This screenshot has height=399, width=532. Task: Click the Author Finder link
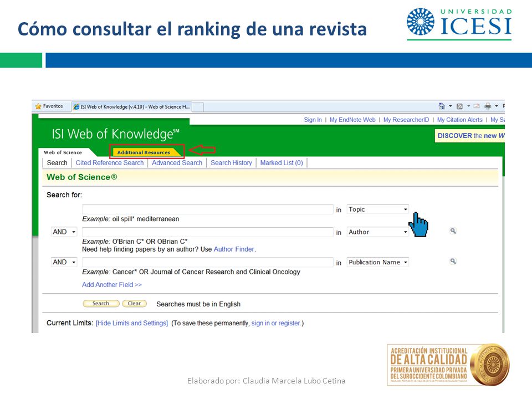pyautogui.click(x=234, y=249)
